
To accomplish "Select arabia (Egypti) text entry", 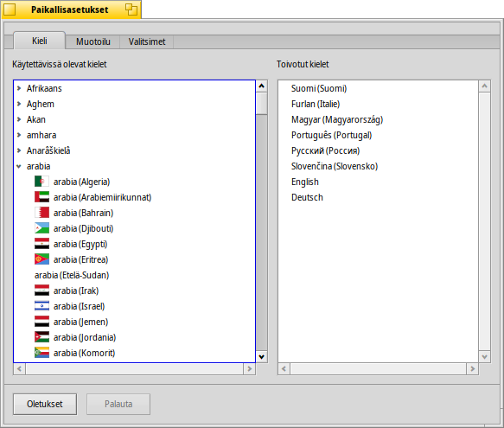I will [80, 245].
